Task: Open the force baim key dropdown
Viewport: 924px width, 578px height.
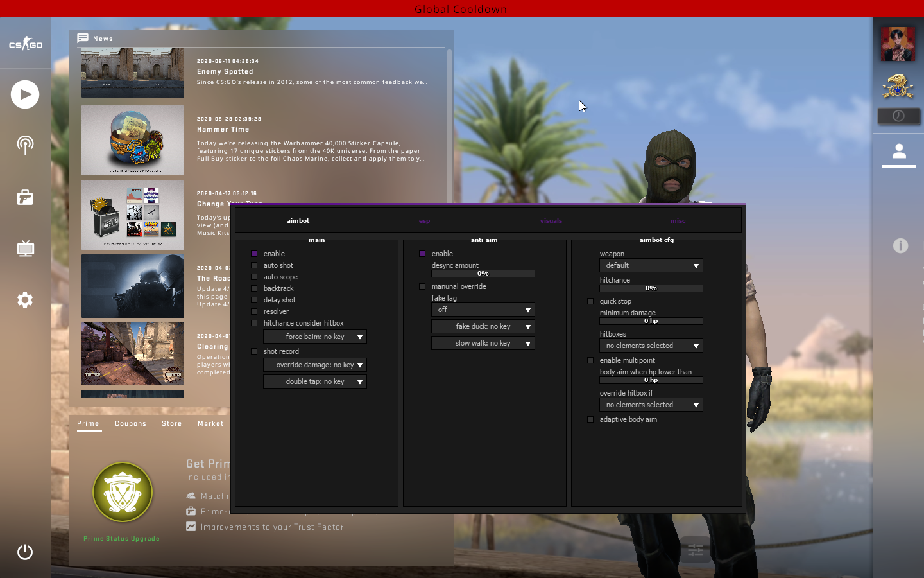Action: pos(315,337)
